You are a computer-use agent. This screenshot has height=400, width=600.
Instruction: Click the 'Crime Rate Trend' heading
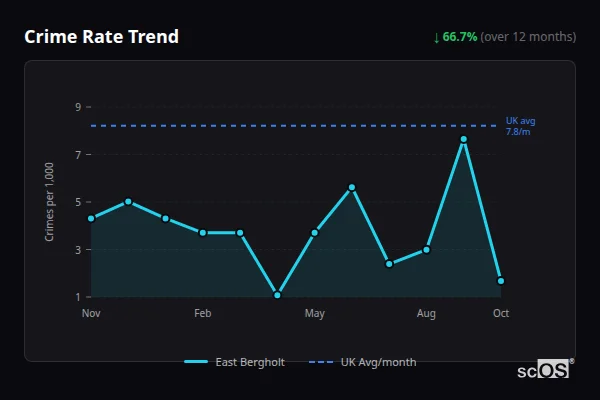pyautogui.click(x=101, y=37)
